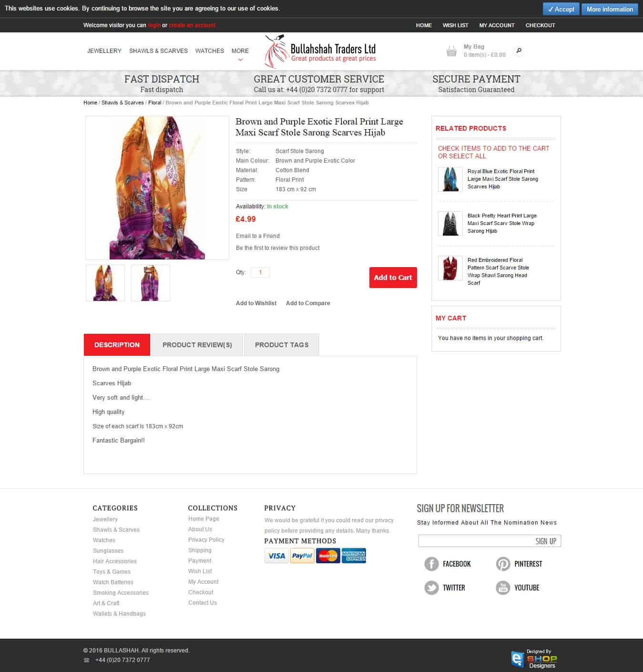Switch to the Product Review(s) tab
The width and height of the screenshot is (643, 672).
[x=197, y=345]
